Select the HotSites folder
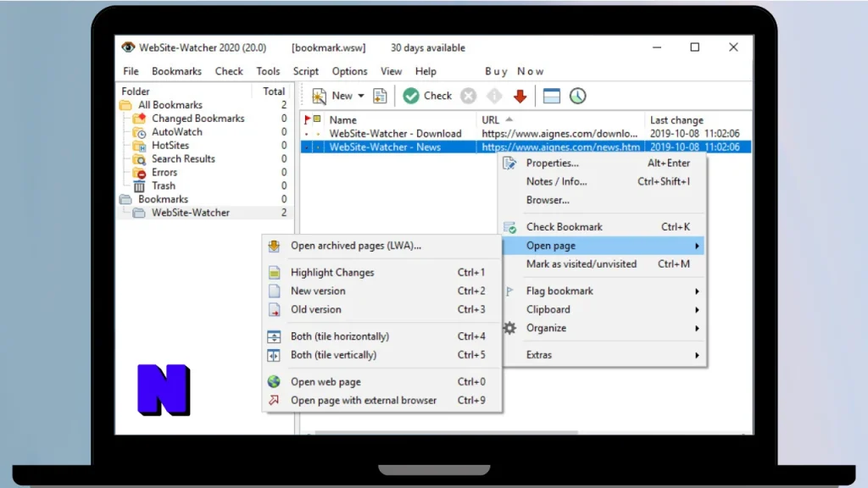Image resolution: width=868 pixels, height=488 pixels. [170, 145]
